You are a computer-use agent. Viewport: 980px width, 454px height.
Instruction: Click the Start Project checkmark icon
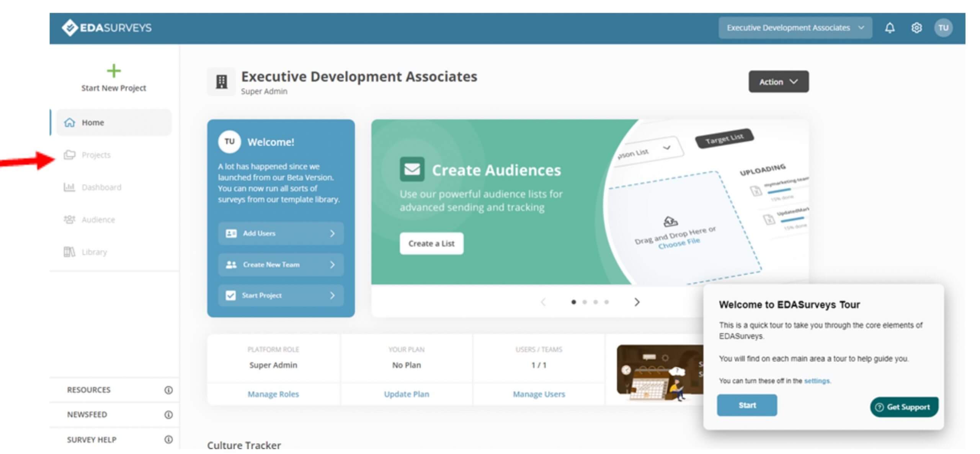[231, 295]
